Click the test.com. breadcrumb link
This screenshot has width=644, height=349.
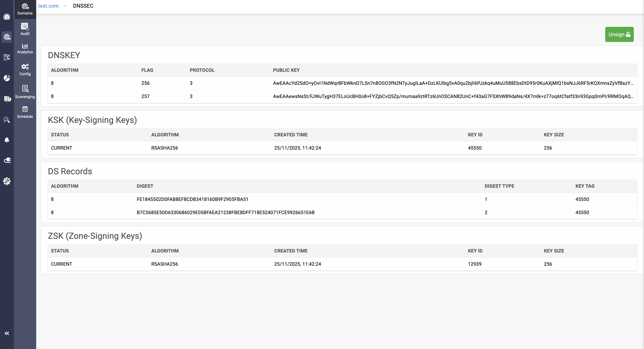(49, 6)
